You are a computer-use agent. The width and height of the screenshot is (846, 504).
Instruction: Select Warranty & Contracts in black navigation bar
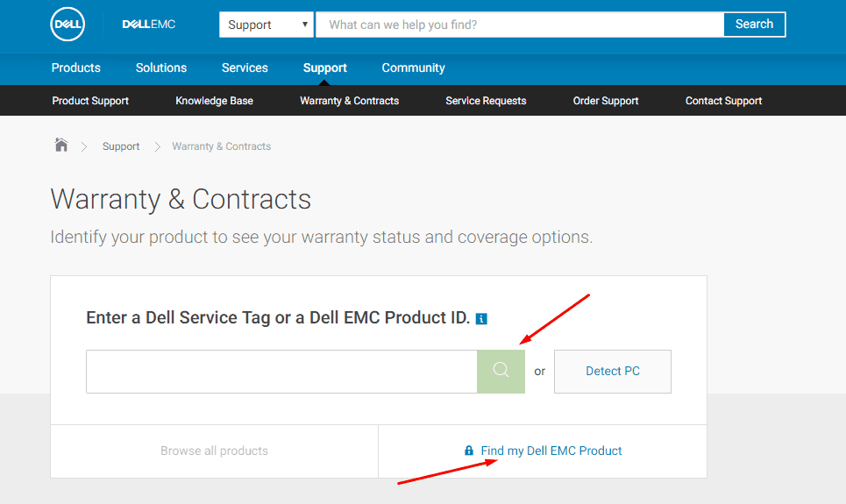point(349,101)
